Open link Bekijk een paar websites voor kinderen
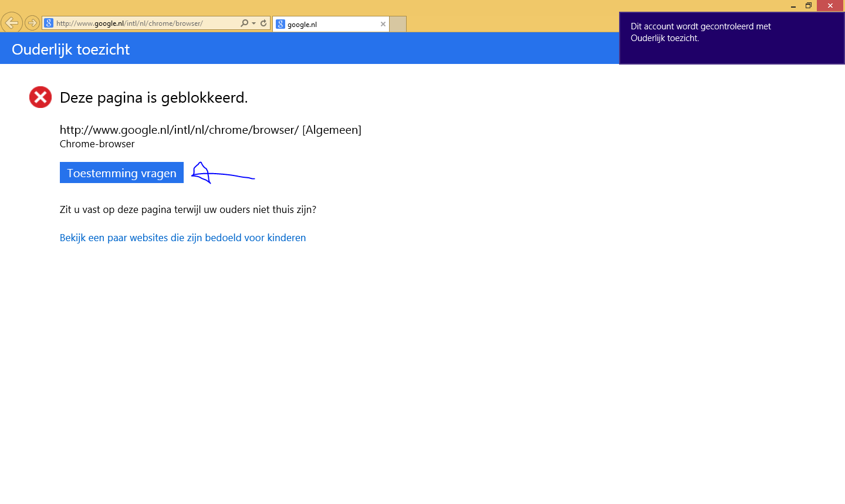The image size is (845, 504). (x=182, y=238)
